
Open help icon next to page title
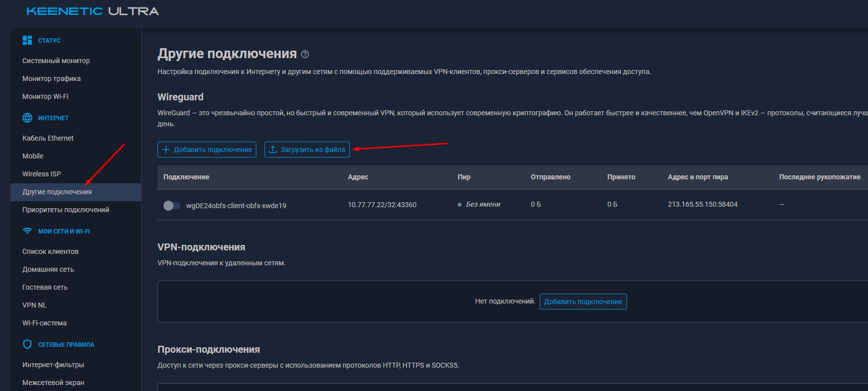point(305,54)
